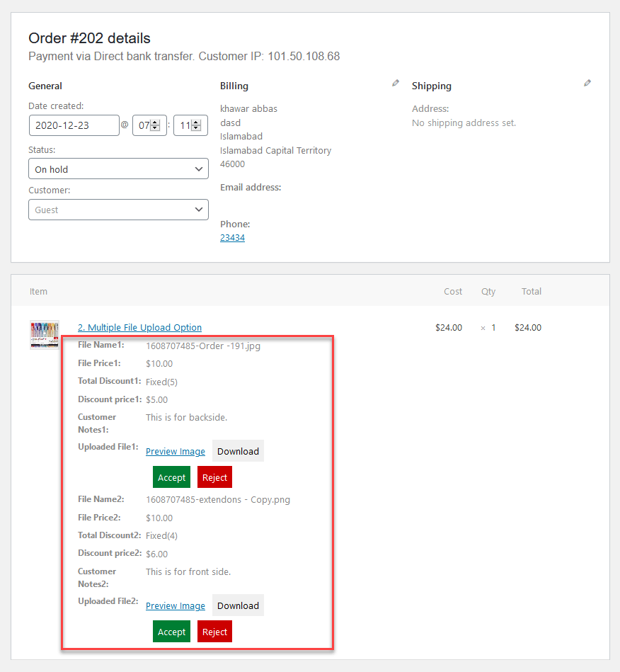
Task: Download the second uploaded file
Action: pyautogui.click(x=238, y=605)
